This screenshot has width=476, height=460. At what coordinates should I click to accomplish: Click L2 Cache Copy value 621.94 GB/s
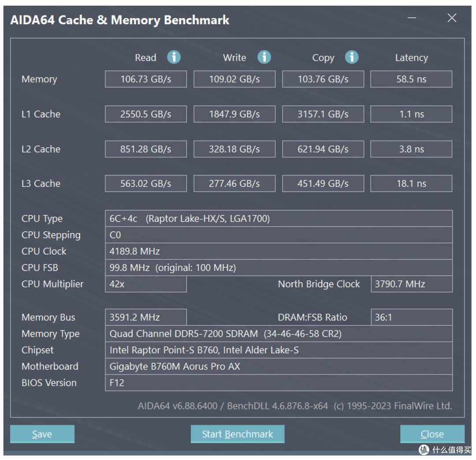coord(323,149)
